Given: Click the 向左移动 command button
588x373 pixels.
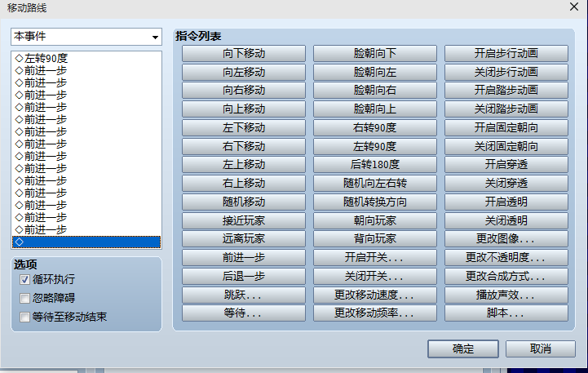Looking at the screenshot, I should point(244,72).
